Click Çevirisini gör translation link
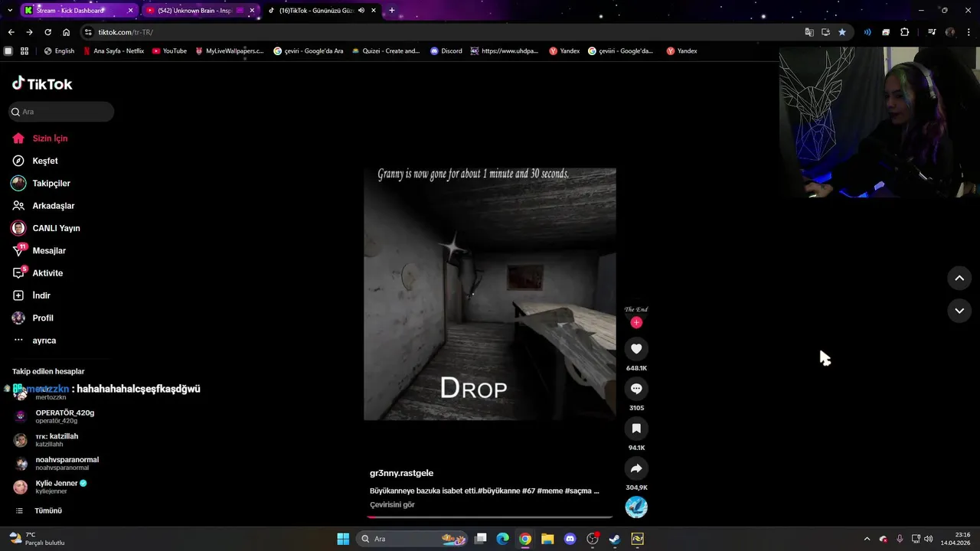 pyautogui.click(x=392, y=505)
